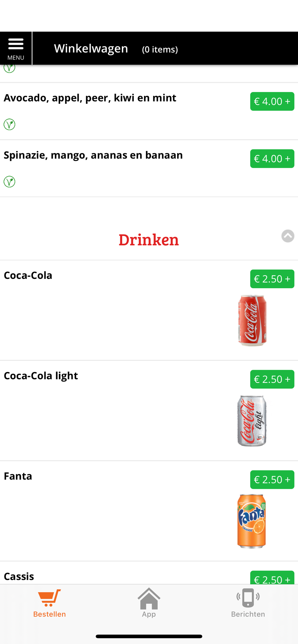Add Coca-Cola for € 2.50
Screen dimensions: 298x644
pyautogui.click(x=272, y=279)
